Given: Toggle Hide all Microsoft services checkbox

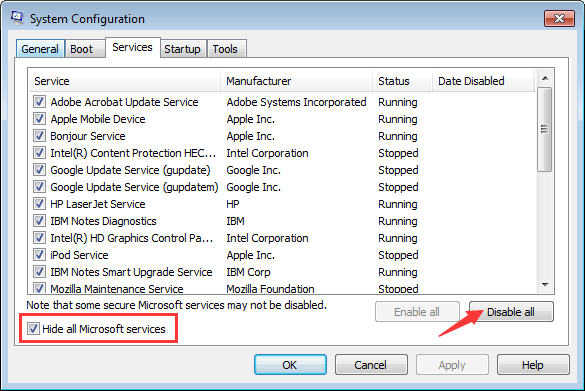Looking at the screenshot, I should click(x=33, y=329).
